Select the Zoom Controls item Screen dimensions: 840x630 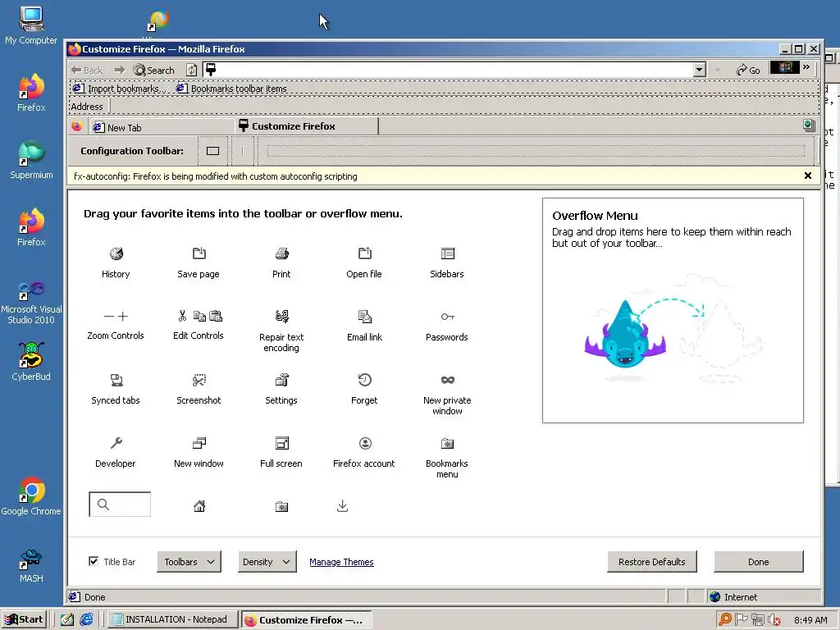[116, 325]
